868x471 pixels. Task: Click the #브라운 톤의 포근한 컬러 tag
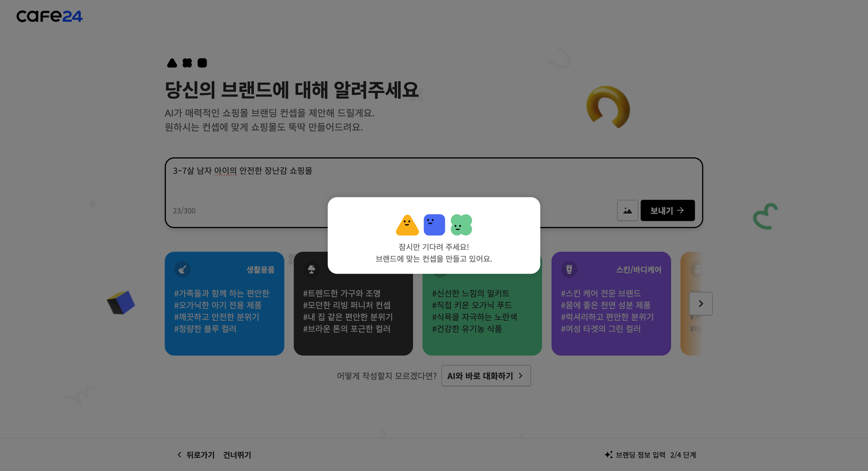[347, 329]
